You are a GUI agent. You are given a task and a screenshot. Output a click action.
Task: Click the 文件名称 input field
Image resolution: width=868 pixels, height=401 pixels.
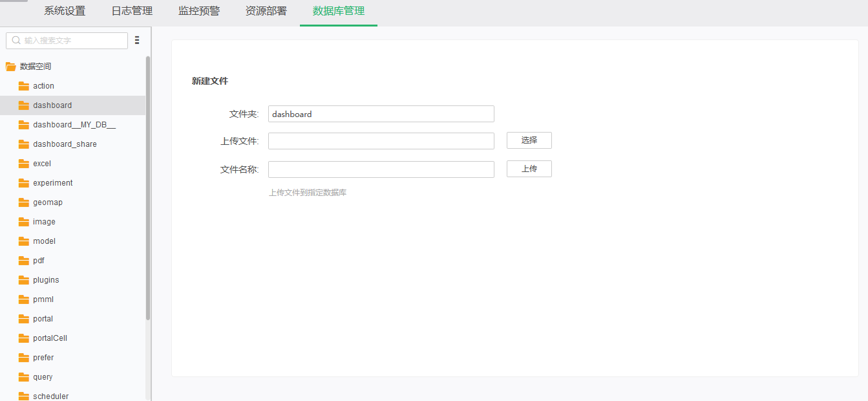click(381, 169)
